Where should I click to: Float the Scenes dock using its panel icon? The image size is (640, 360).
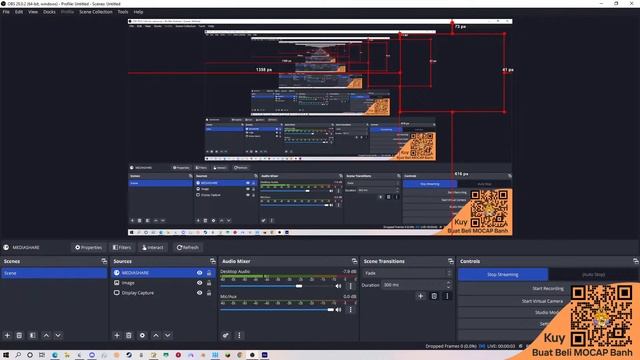[104, 261]
